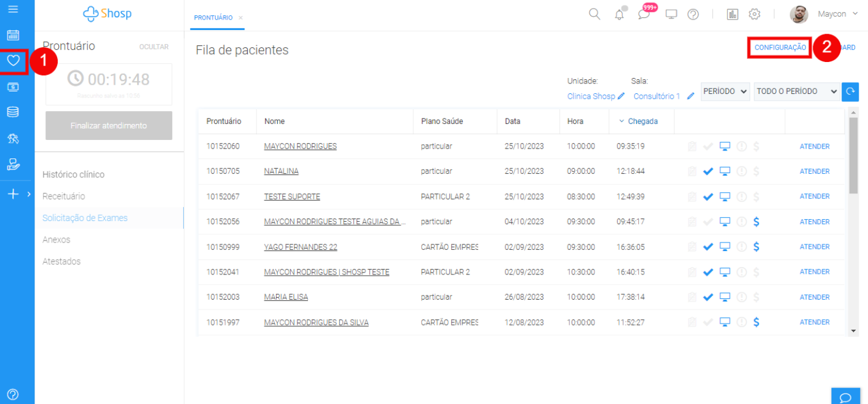Open the reports chart icon
The height and width of the screenshot is (404, 868).
click(732, 14)
